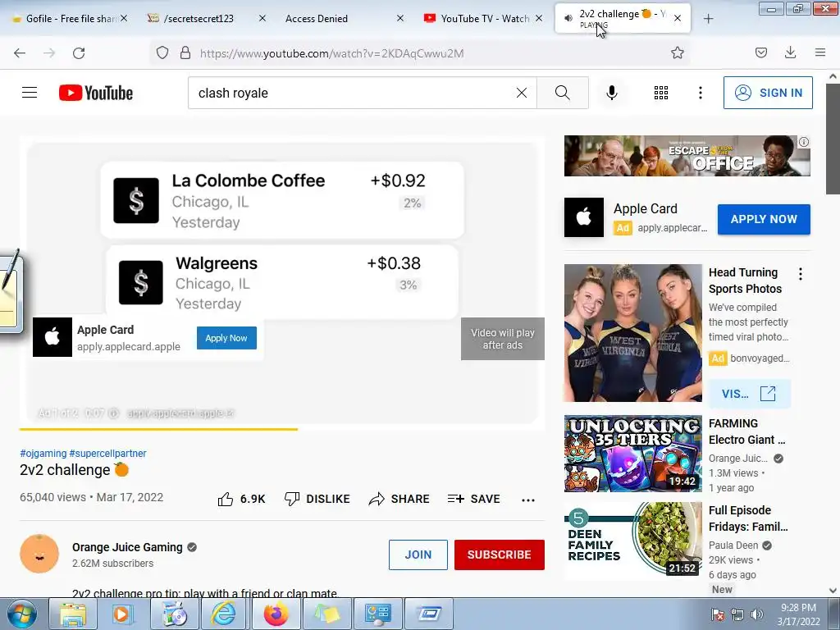Save video to a playlist

point(473,499)
